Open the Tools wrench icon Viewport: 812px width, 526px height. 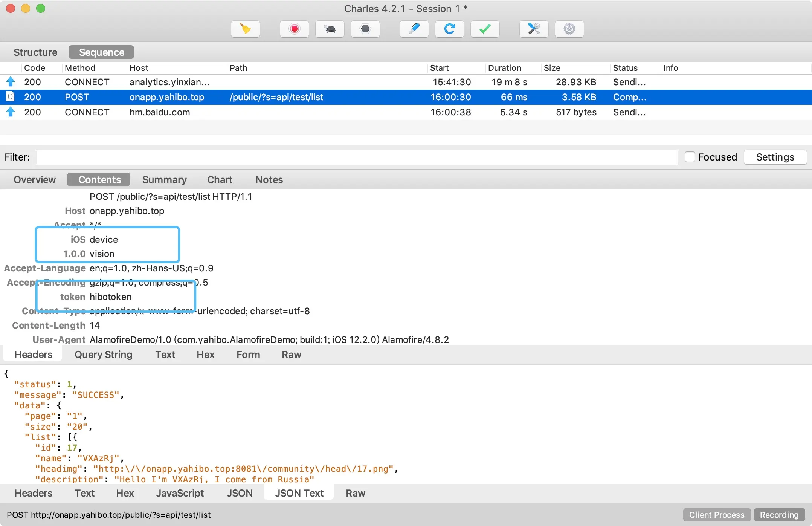click(534, 29)
